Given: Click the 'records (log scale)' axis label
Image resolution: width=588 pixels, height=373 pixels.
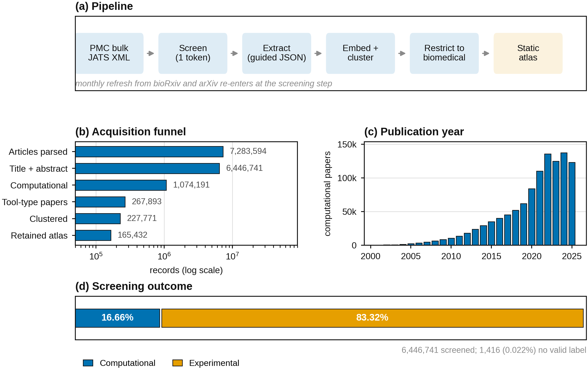Looking at the screenshot, I should coord(186,270).
